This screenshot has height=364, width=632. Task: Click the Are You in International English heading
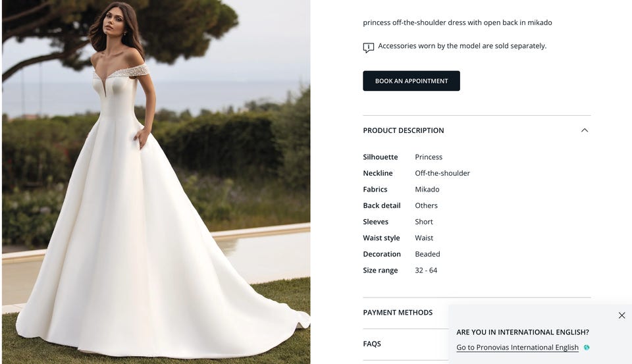point(522,332)
